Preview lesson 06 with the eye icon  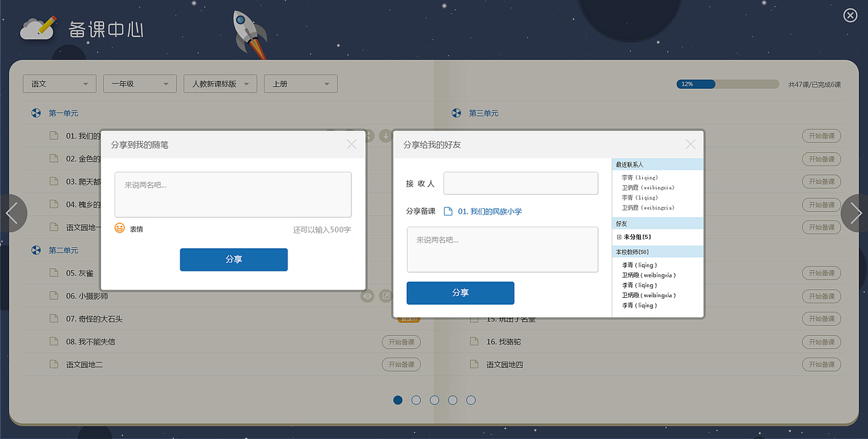coord(368,296)
